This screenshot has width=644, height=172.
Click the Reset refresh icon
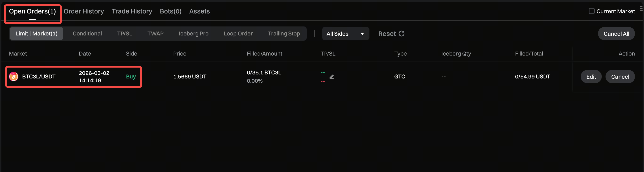click(x=401, y=34)
